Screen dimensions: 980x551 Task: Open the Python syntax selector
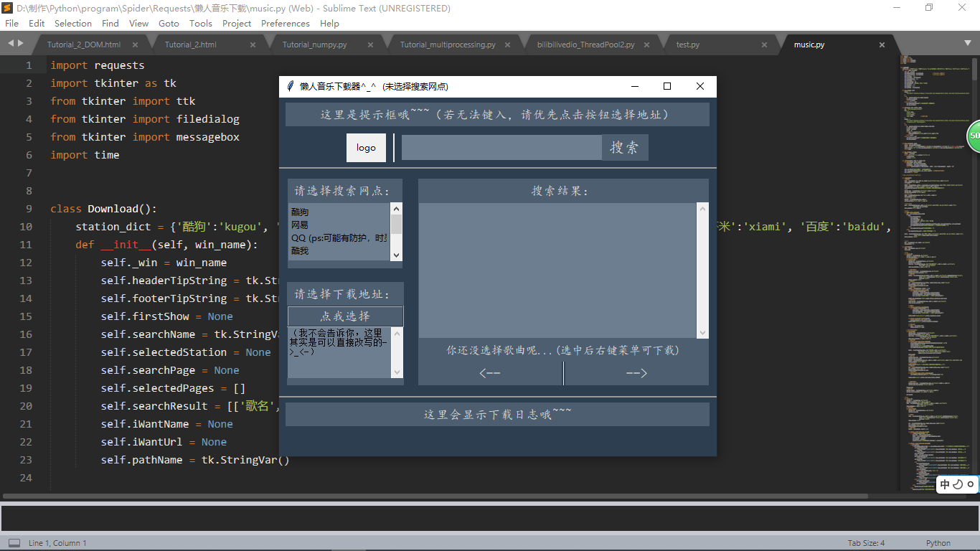click(938, 543)
